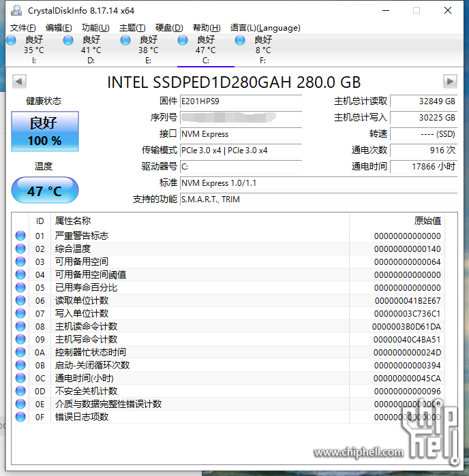Screen dimensions: 469x476
Task: Click status orb for drive E:
Action: point(125,40)
